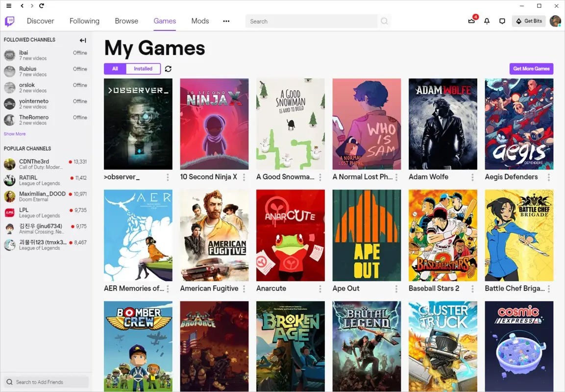Show more followed channels
The height and width of the screenshot is (392, 565).
pyautogui.click(x=15, y=133)
